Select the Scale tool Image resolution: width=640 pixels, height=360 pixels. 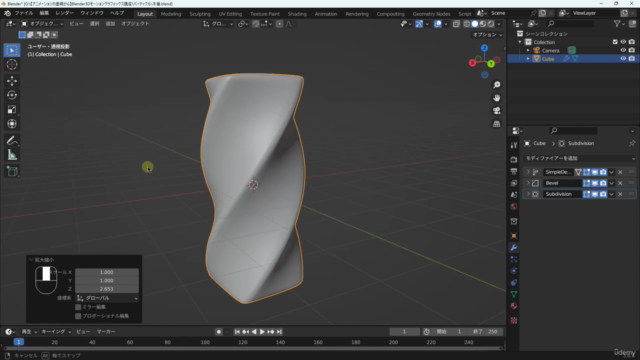[12, 109]
